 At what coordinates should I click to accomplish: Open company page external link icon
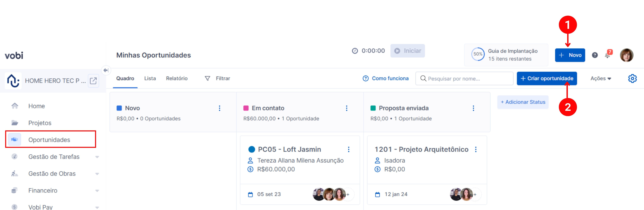click(93, 81)
